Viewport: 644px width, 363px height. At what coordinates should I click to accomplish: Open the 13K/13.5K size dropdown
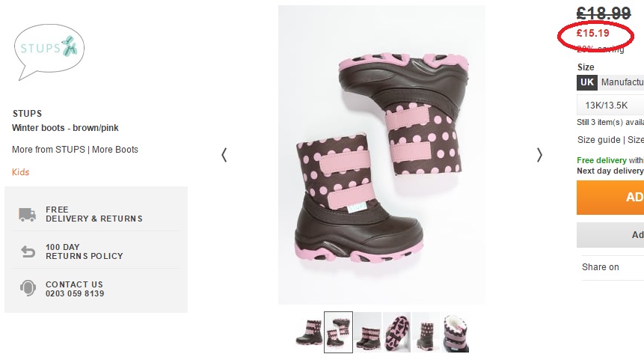(x=610, y=106)
